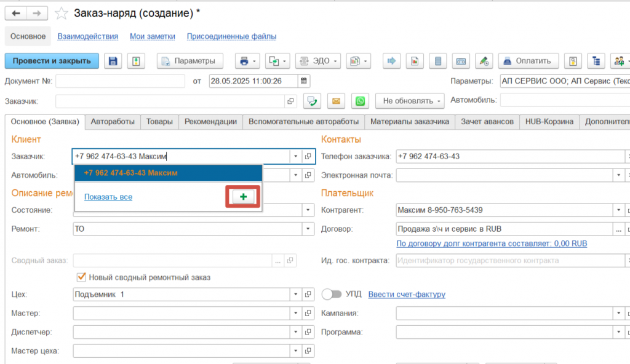
Task: Click the save (floppy disk) icon
Action: 113,61
